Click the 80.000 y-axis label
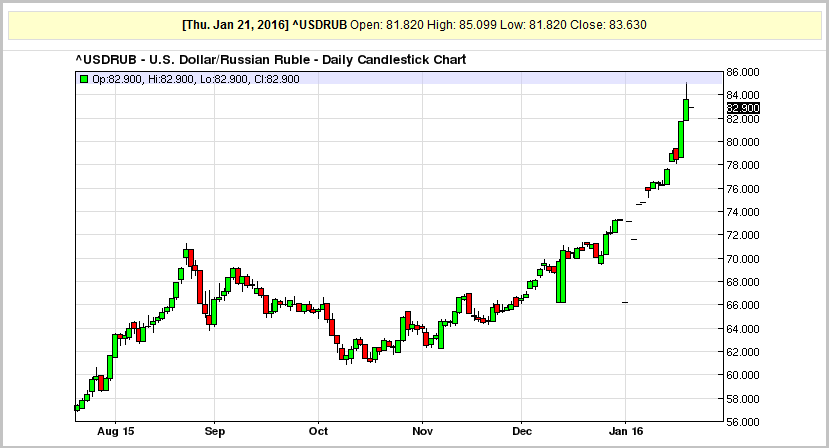This screenshot has width=829, height=448. click(743, 142)
